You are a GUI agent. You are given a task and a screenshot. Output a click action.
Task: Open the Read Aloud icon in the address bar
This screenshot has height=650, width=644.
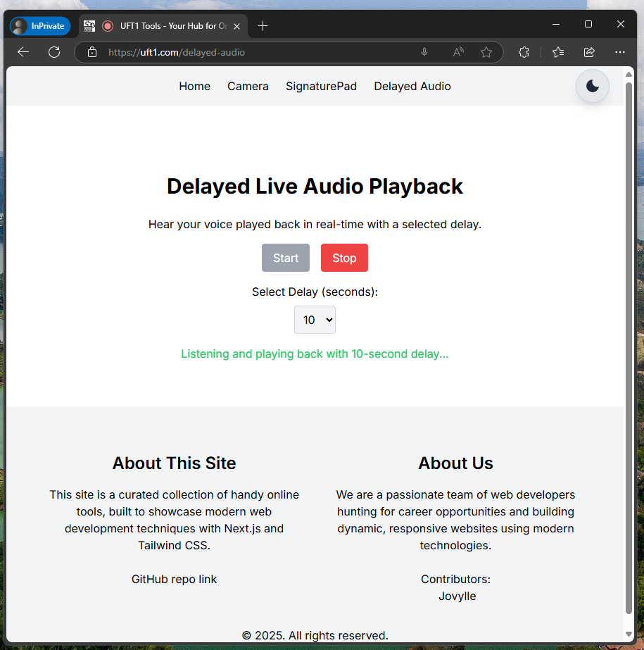coord(458,52)
